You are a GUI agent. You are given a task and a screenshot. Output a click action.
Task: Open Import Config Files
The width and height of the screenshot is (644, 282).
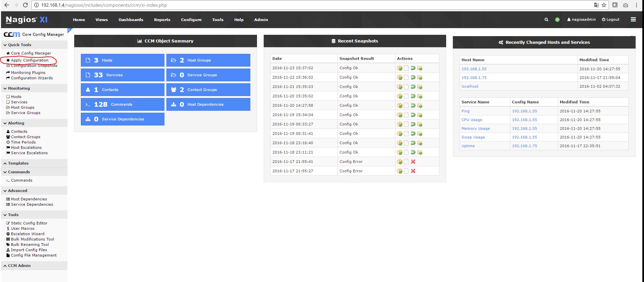point(29,250)
